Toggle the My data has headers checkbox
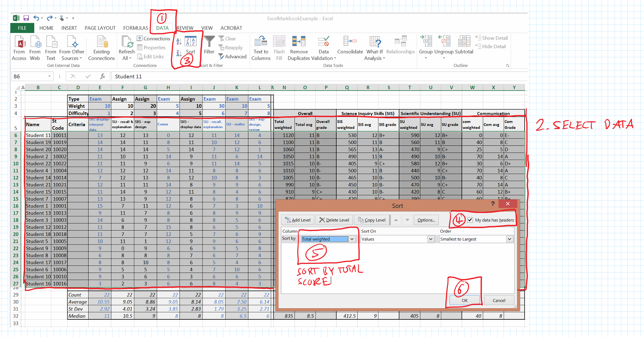Viewport: 644px width, 337px height. click(x=470, y=220)
